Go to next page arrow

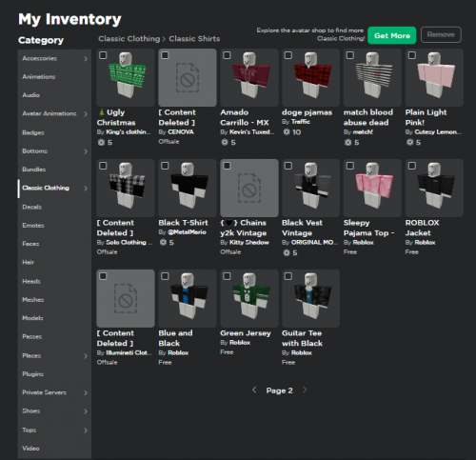coord(305,390)
